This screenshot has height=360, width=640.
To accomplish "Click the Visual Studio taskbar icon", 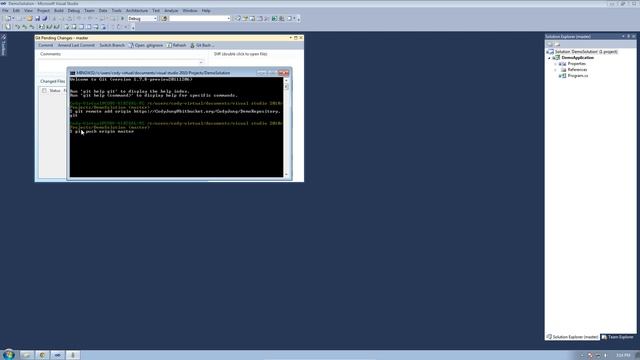I will click(58, 355).
